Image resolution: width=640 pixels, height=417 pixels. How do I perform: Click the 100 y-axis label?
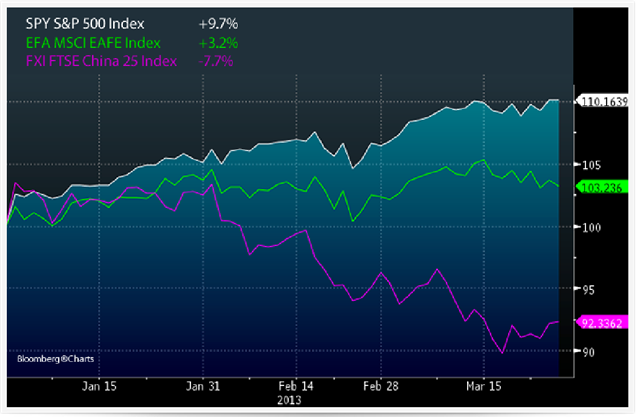point(592,228)
